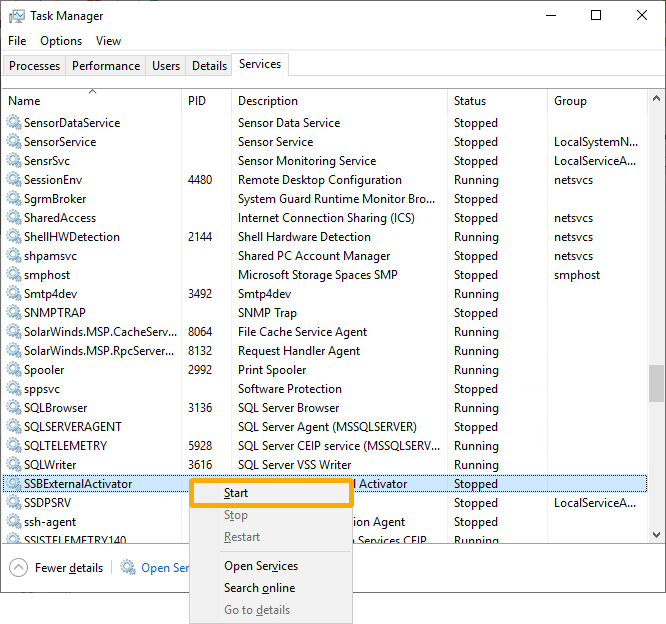Select the Services tab
This screenshot has width=666, height=624.
pyautogui.click(x=260, y=64)
